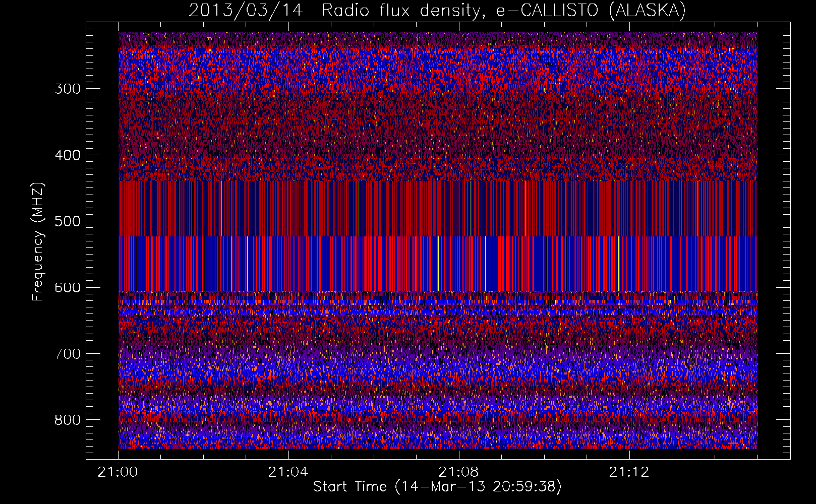816x504 pixels.
Task: Click the '800' frequency tick label
Action: click(68, 420)
